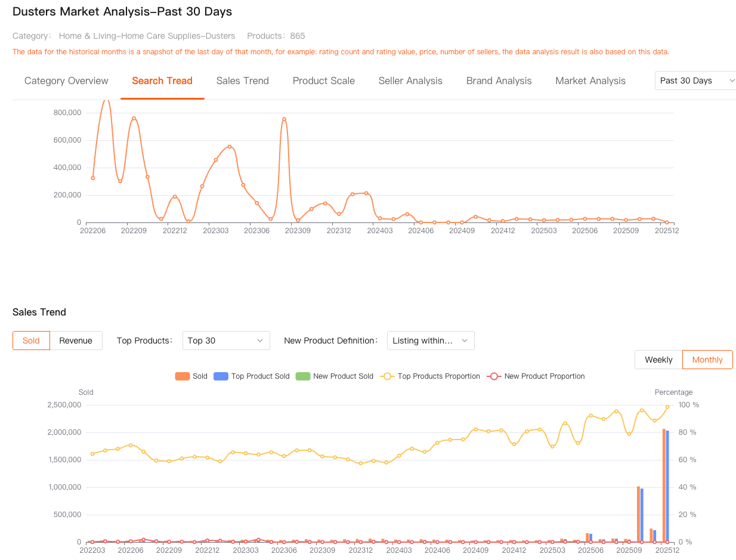Expand the New Product Definition dropdown
This screenshot has width=736, height=560.
430,341
